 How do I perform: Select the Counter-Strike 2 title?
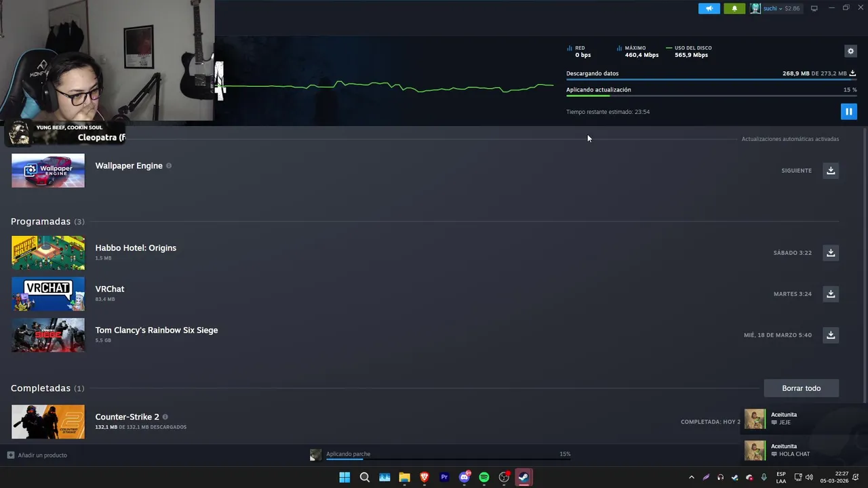(127, 417)
